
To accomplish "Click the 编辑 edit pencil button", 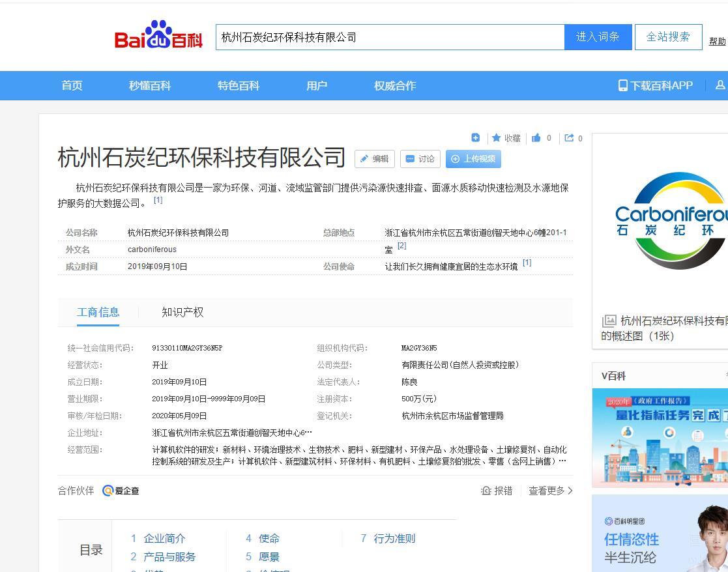I will coord(374,159).
